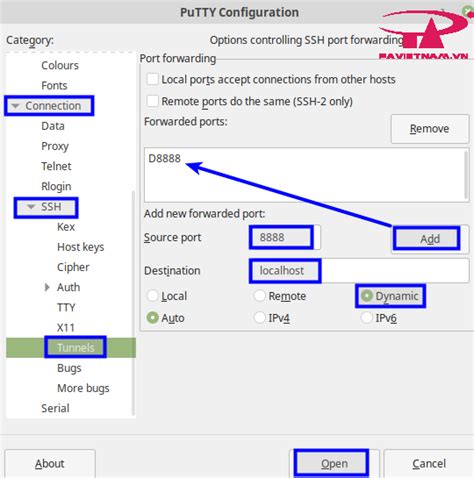Select the Connection category label
Image resolution: width=474 pixels, height=478 pixels.
click(x=53, y=106)
